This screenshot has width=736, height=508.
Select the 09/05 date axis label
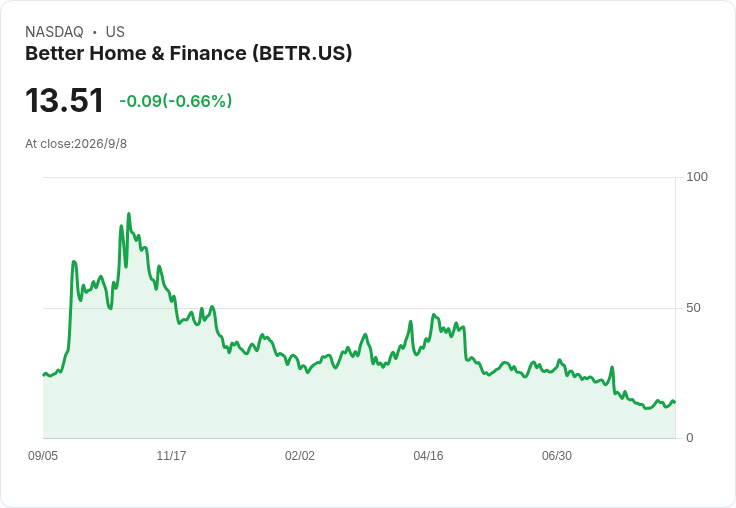click(x=43, y=455)
